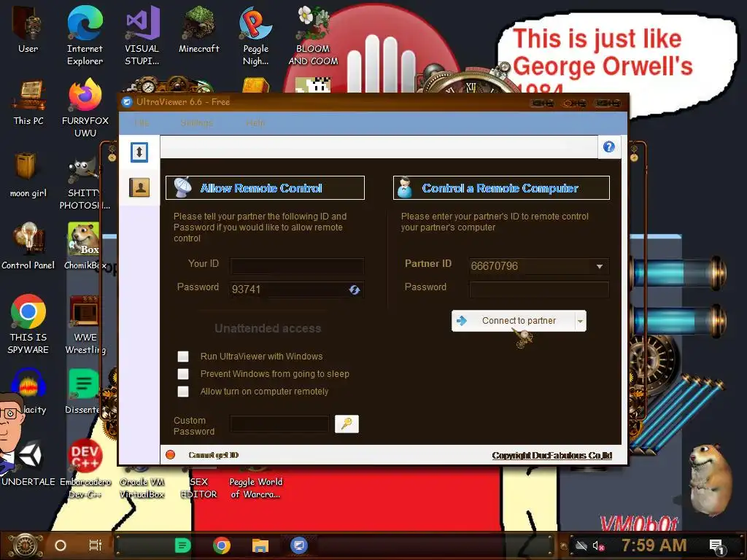The width and height of the screenshot is (747, 560).
Task: Click the Copyright DucFabulous Co.,ltd link
Action: point(552,455)
